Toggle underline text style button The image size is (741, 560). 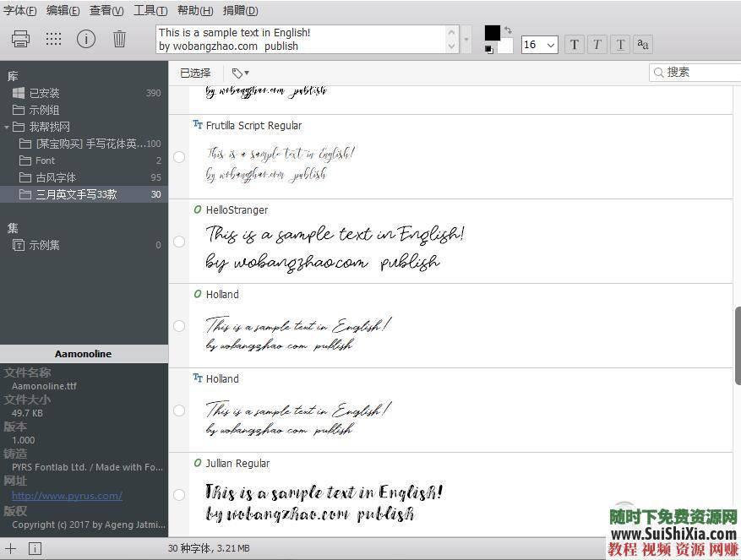pos(620,45)
